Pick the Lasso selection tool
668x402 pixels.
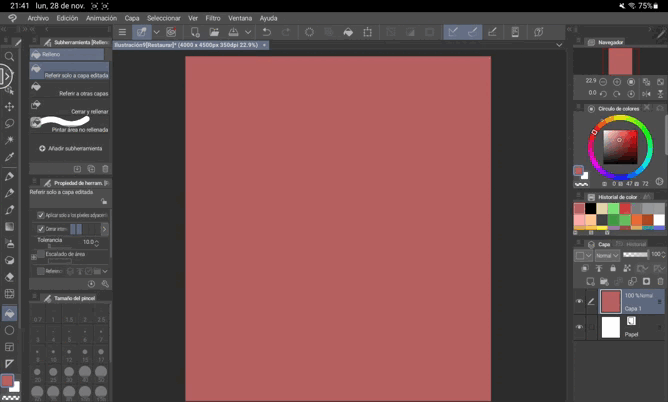10,123
